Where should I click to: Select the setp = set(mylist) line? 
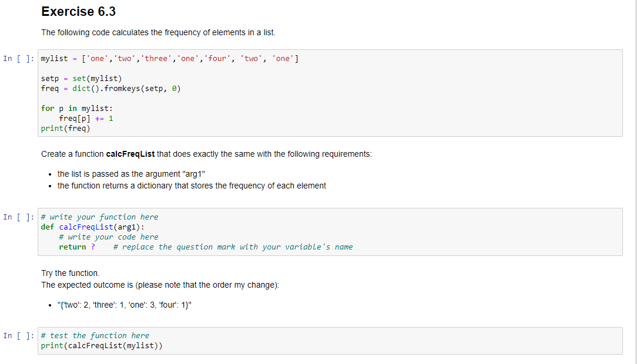(x=81, y=78)
